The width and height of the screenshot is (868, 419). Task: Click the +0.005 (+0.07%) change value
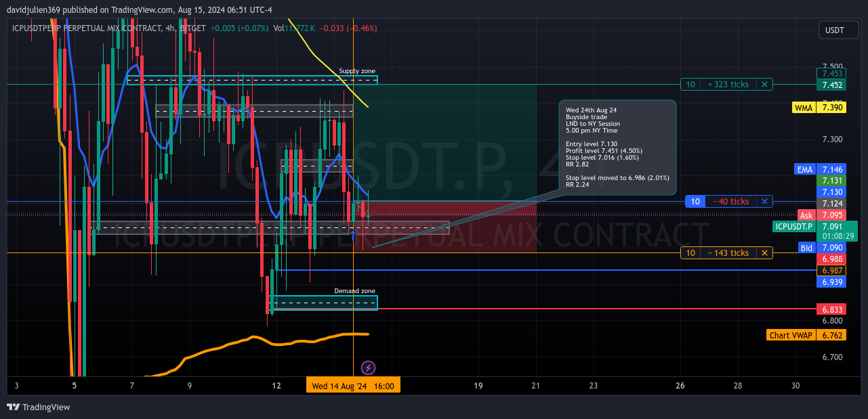pyautogui.click(x=240, y=28)
